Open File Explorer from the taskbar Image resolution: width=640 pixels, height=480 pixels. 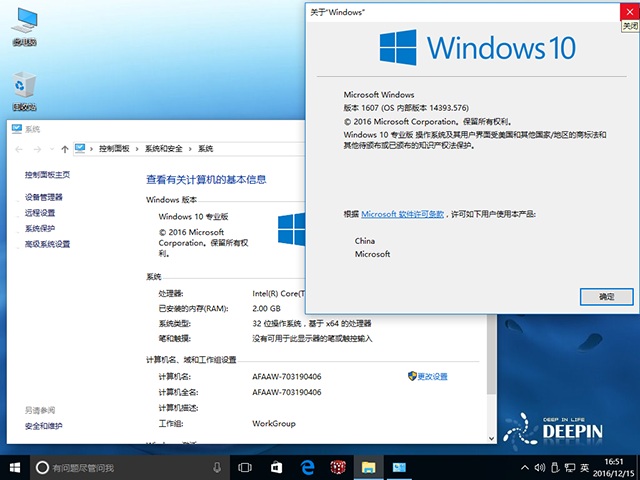[368, 467]
